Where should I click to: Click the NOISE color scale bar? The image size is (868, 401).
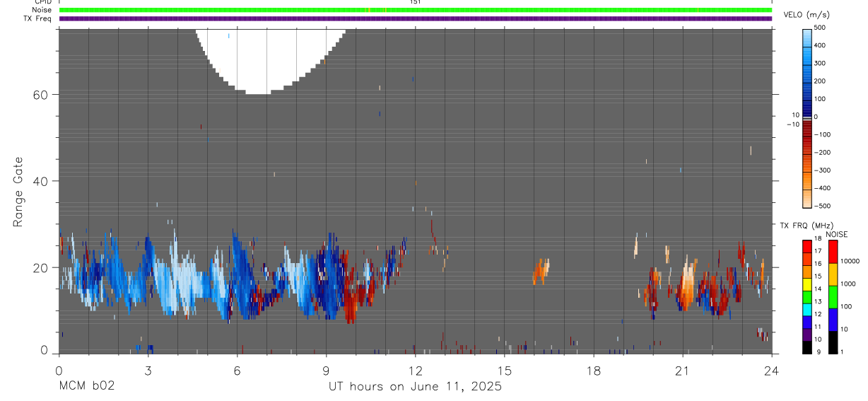coord(833,296)
